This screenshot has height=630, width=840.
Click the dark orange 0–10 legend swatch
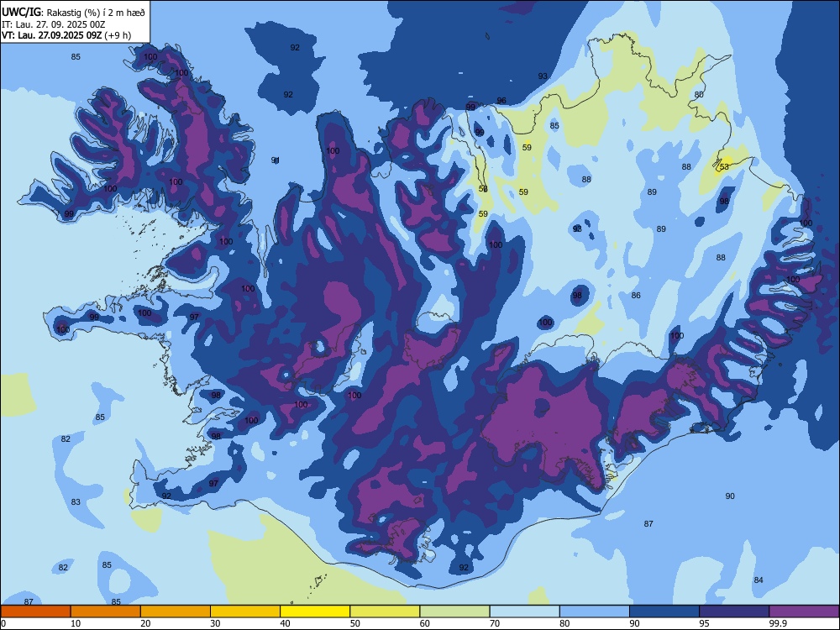point(35,612)
